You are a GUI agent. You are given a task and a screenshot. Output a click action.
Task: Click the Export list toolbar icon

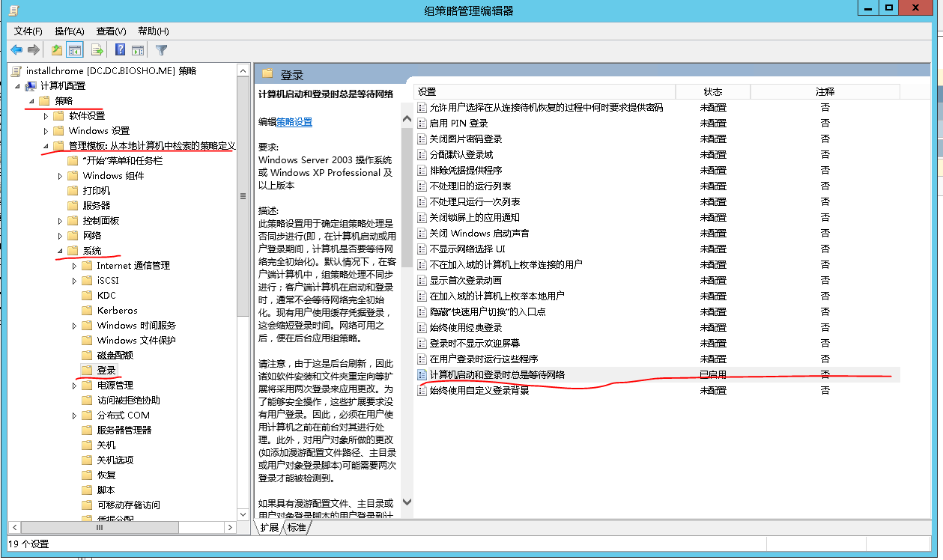[x=97, y=50]
